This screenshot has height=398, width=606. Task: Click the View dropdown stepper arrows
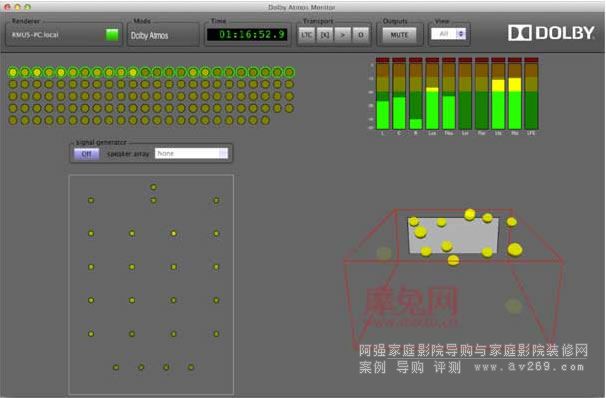pos(461,34)
